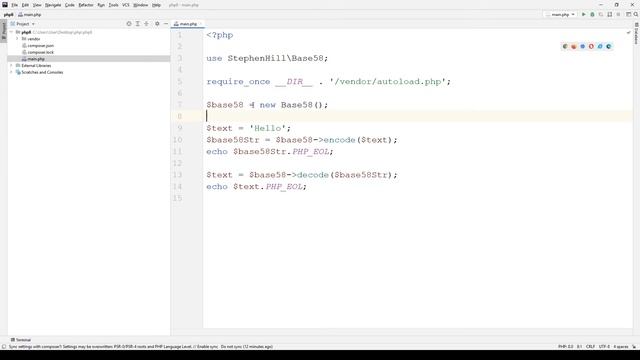Collapse the php8 project root node
Viewport: 640px width, 360px height.
coord(11,32)
